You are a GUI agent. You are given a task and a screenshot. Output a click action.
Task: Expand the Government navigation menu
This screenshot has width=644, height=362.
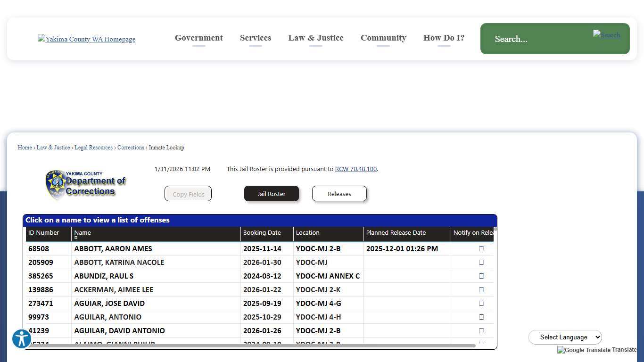click(198, 38)
